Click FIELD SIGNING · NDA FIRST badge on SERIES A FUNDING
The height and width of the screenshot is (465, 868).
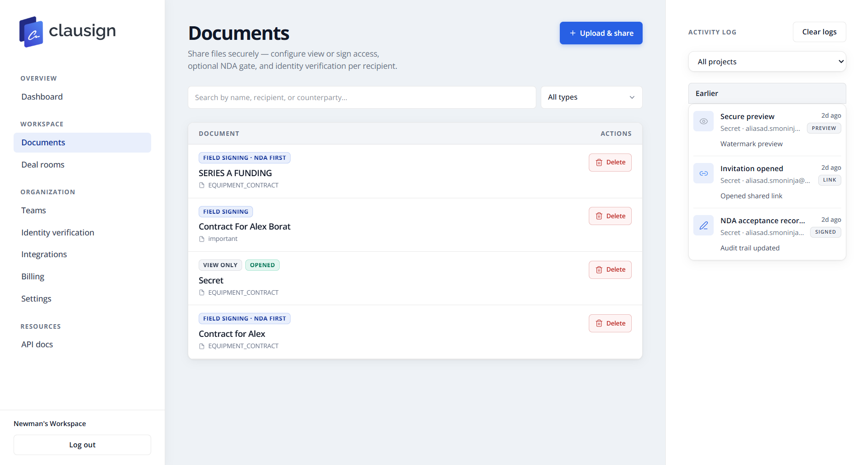pyautogui.click(x=244, y=158)
